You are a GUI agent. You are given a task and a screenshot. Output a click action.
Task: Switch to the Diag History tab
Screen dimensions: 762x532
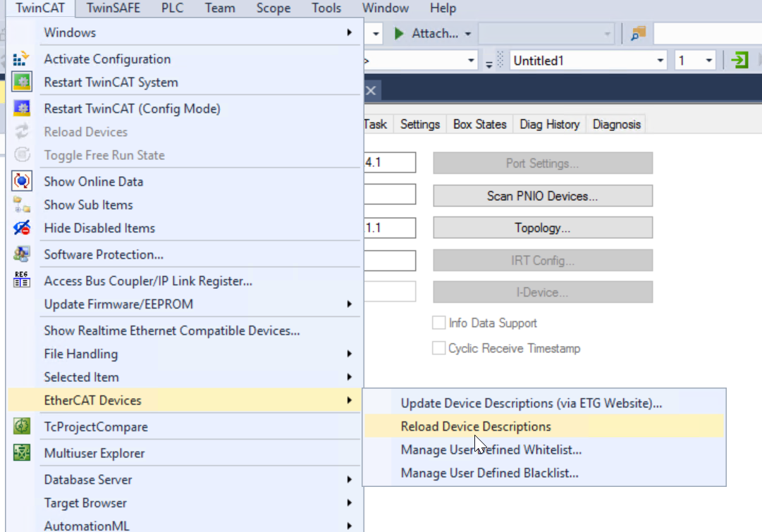coord(550,125)
